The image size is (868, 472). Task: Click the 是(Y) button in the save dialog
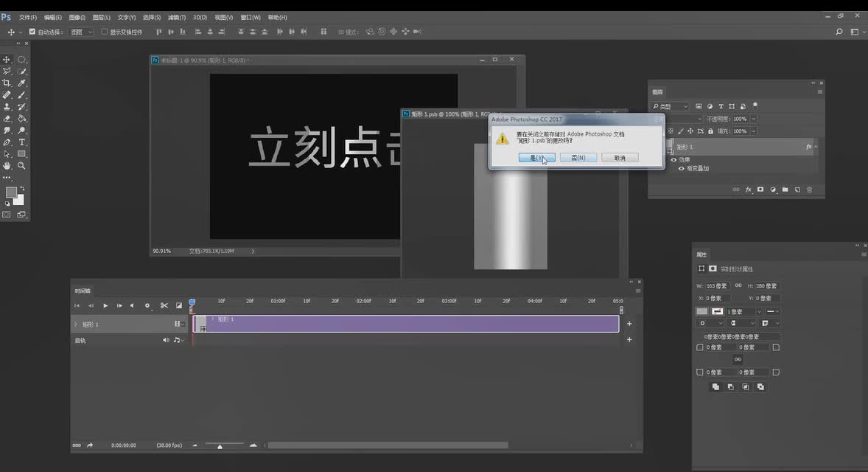tap(536, 157)
